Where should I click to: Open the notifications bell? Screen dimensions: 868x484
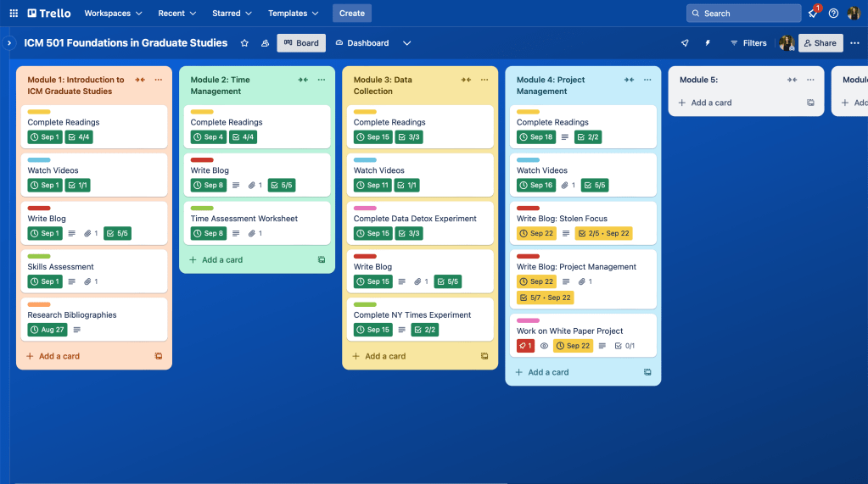(813, 14)
